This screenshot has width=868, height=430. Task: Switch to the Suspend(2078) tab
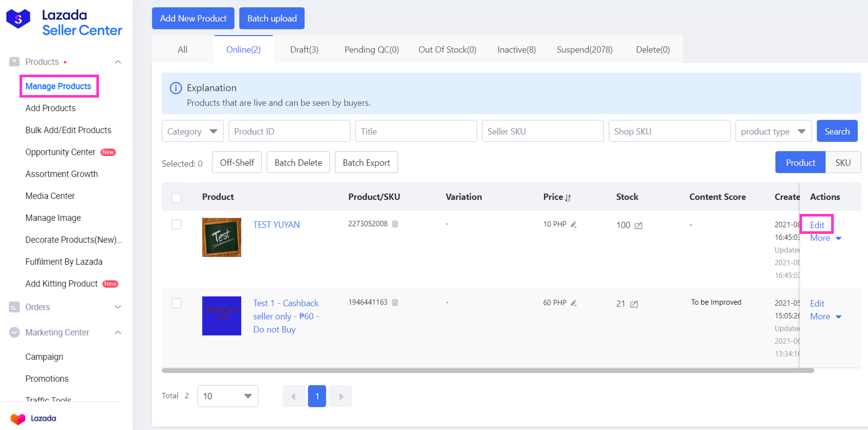tap(585, 49)
